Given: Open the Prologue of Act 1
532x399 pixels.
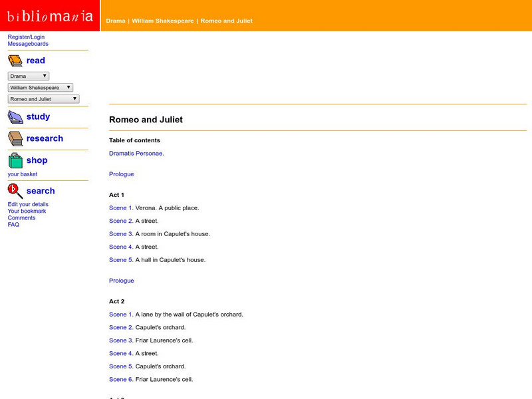Looking at the screenshot, I should (121, 174).
